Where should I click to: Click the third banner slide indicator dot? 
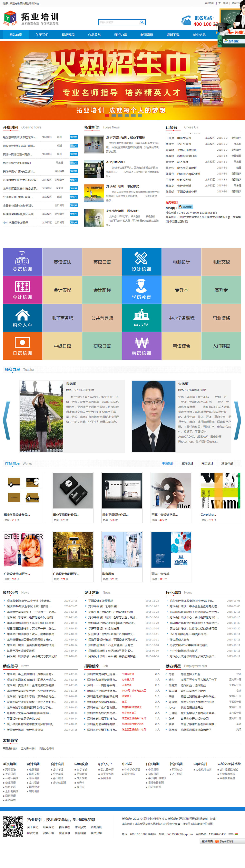pyautogui.click(x=120, y=115)
